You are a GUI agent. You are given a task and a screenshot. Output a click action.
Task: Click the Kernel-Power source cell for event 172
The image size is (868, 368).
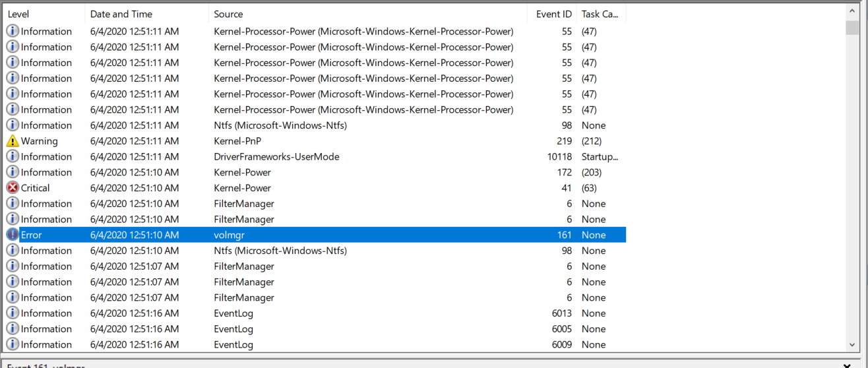point(242,172)
